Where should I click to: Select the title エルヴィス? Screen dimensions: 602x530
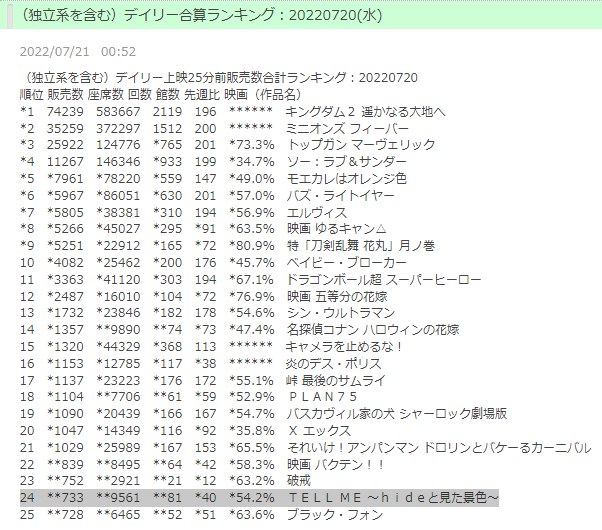(317, 212)
